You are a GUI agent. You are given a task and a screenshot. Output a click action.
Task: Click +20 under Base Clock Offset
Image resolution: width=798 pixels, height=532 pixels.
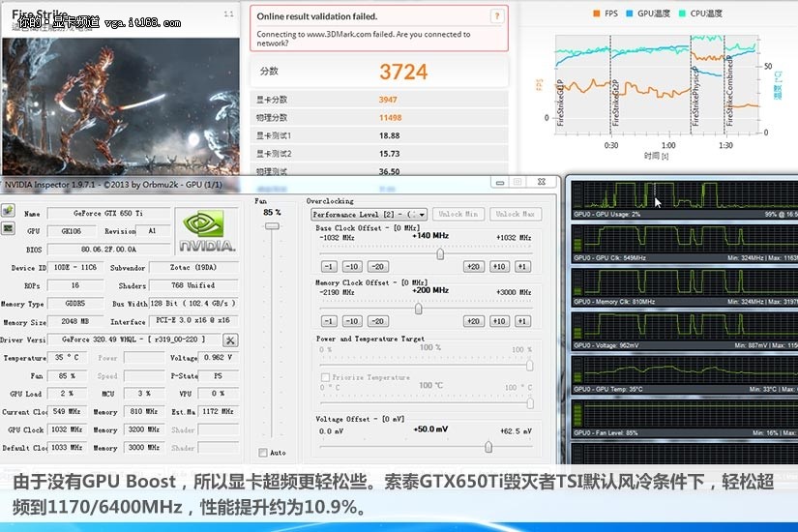473,266
